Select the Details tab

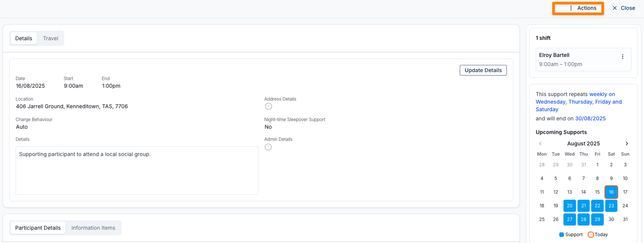click(24, 38)
